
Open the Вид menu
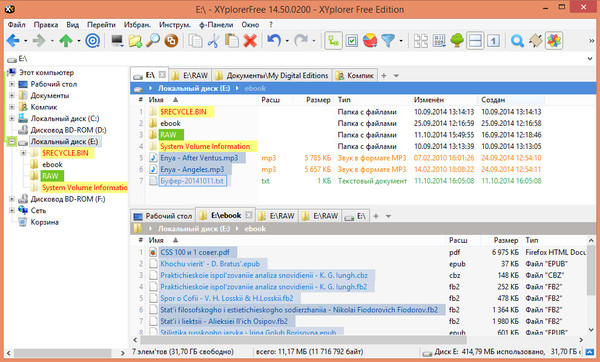point(72,24)
